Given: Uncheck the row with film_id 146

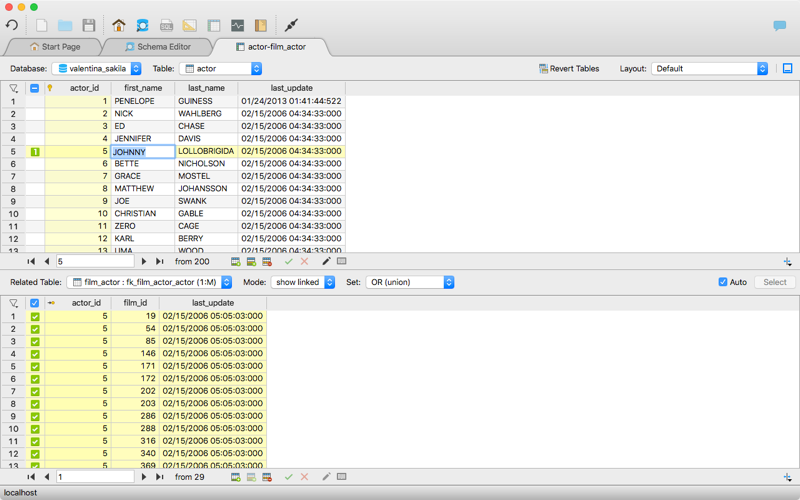Looking at the screenshot, I should pyautogui.click(x=35, y=354).
